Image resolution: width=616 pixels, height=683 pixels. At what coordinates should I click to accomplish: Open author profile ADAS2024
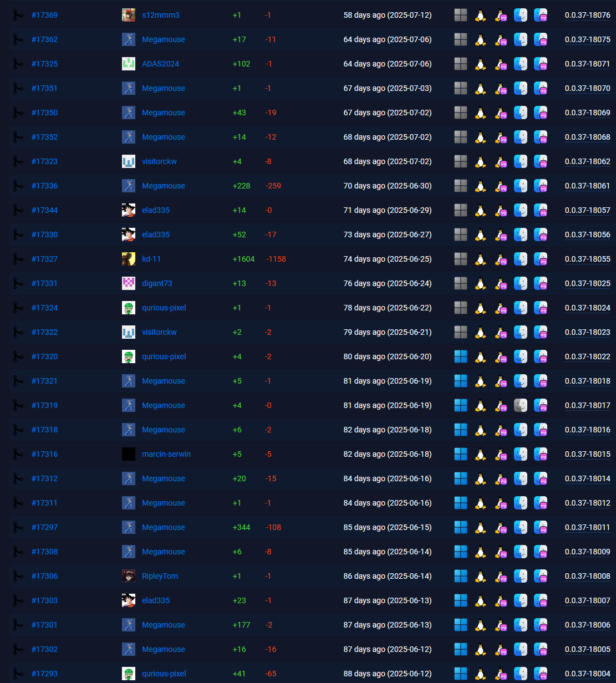click(x=161, y=64)
